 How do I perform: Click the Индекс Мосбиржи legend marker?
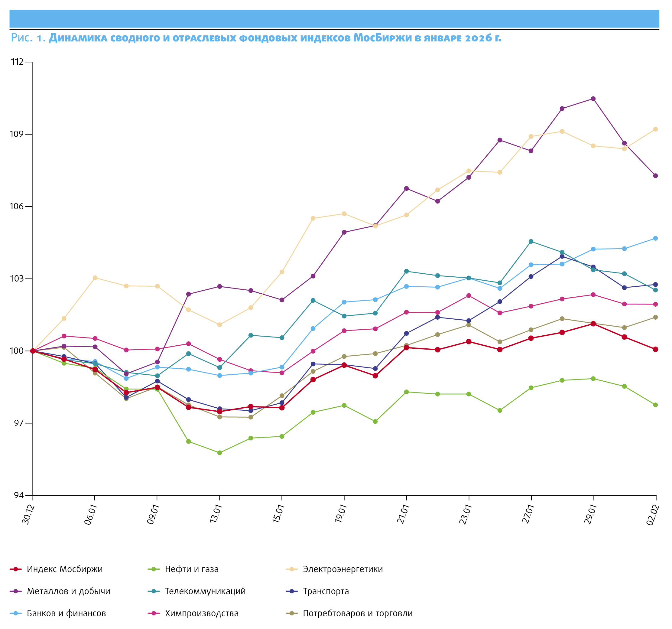point(15,569)
